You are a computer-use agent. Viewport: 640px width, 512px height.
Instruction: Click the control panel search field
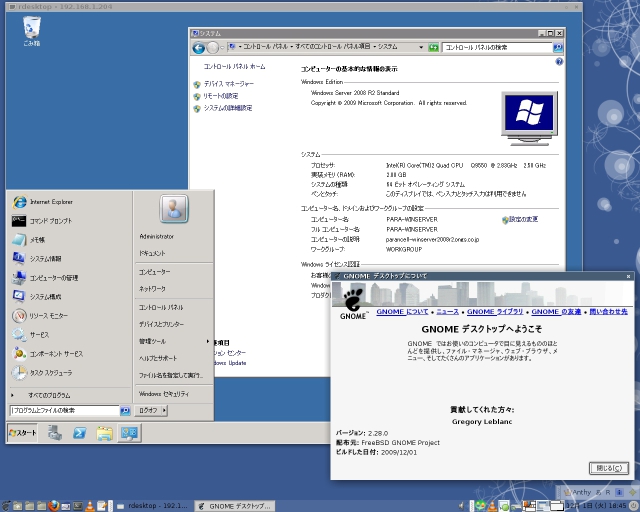497,48
